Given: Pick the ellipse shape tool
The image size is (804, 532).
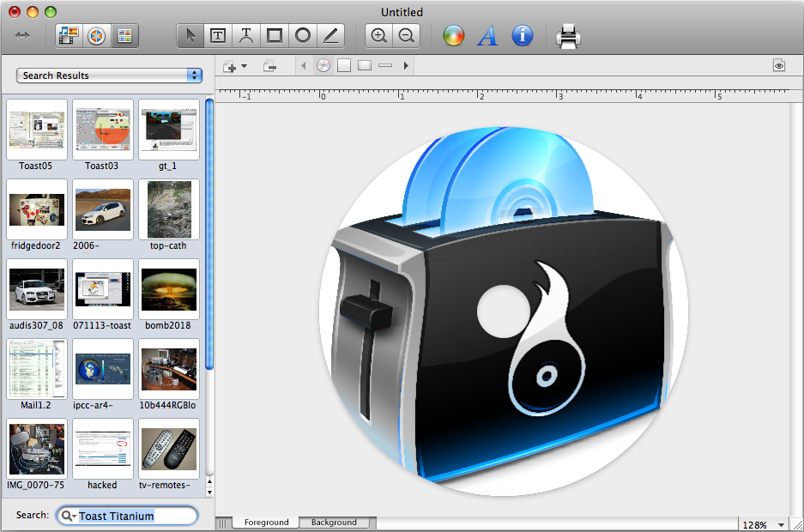Looking at the screenshot, I should point(303,36).
